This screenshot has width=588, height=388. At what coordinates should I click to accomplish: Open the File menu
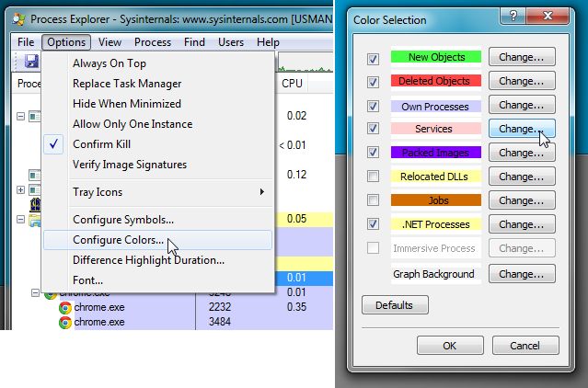point(26,42)
